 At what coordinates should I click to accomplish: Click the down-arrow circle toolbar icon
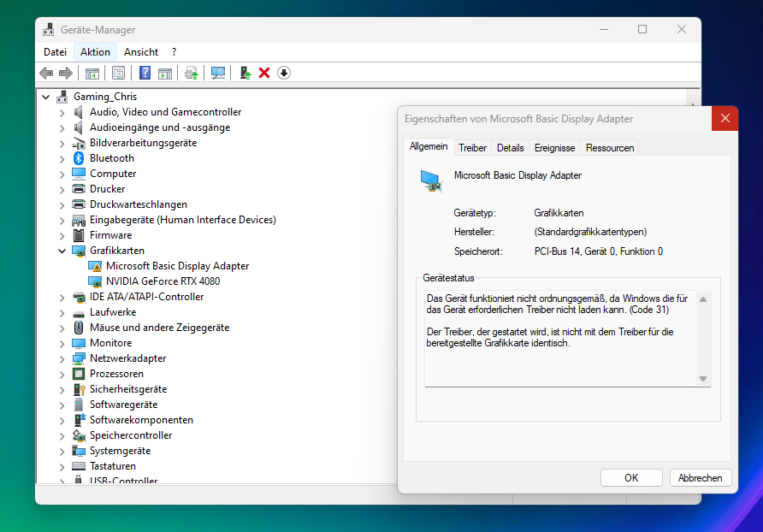coord(284,73)
